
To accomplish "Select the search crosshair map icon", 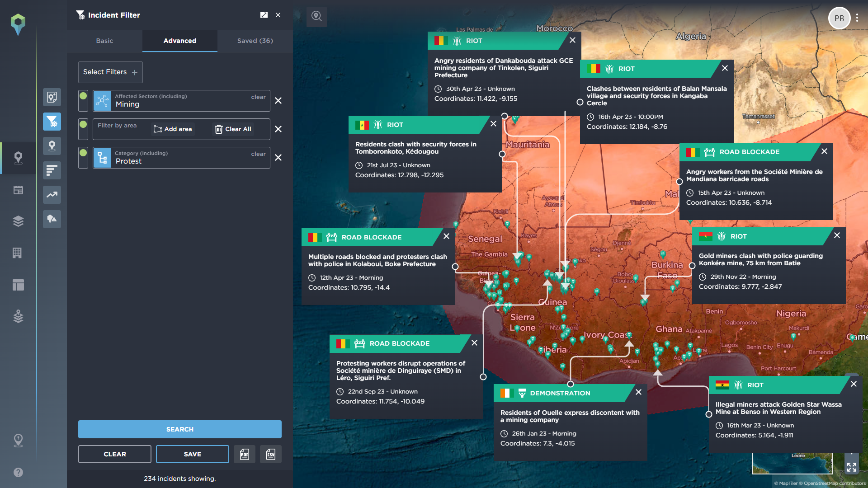I will [316, 16].
